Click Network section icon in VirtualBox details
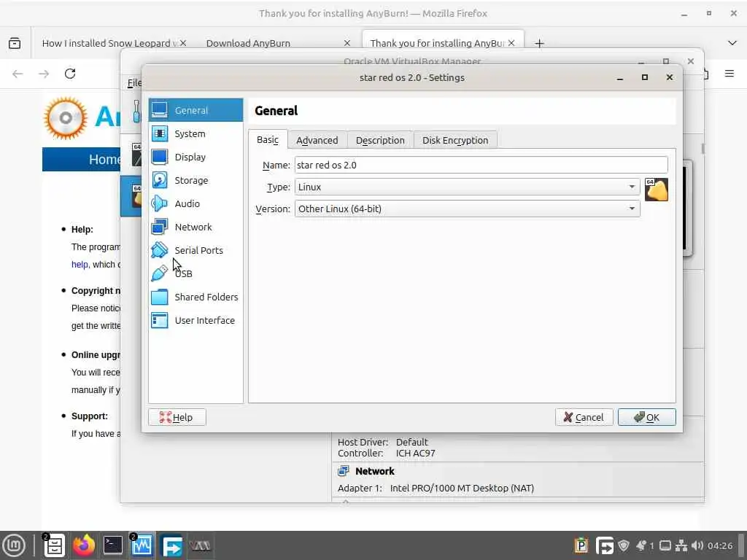Image resolution: width=747 pixels, height=560 pixels. 343,471
